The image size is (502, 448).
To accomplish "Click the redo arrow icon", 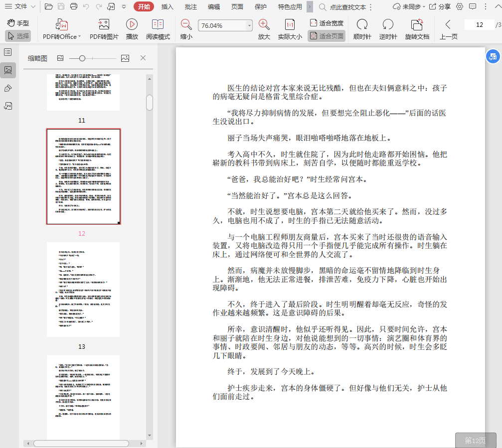I will tap(99, 6).
